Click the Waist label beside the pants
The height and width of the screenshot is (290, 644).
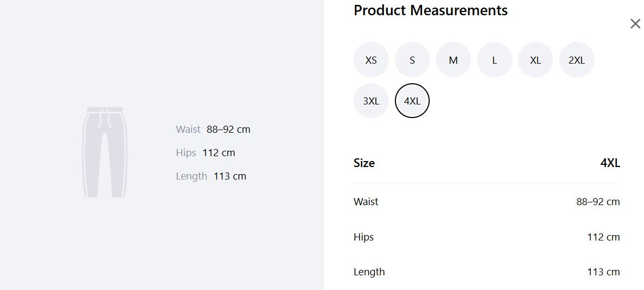(x=188, y=129)
